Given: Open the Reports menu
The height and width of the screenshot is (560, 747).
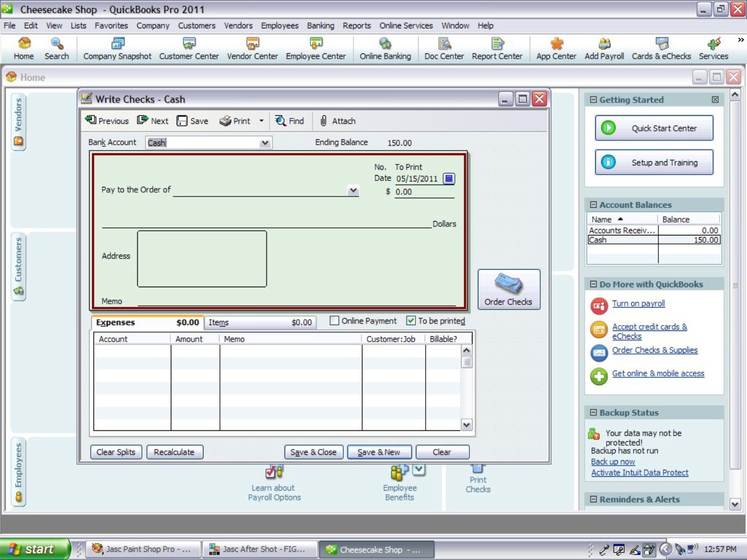Looking at the screenshot, I should coord(357,26).
